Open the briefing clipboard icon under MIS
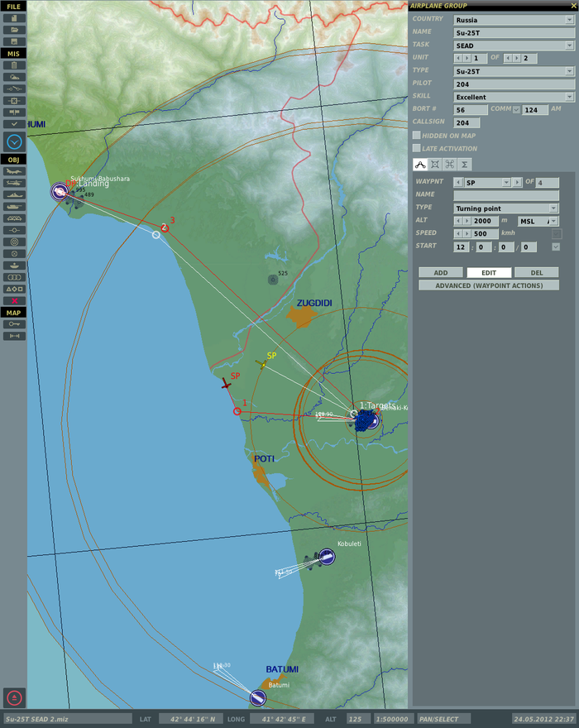Viewport: 579px width, 728px height. tap(14, 65)
